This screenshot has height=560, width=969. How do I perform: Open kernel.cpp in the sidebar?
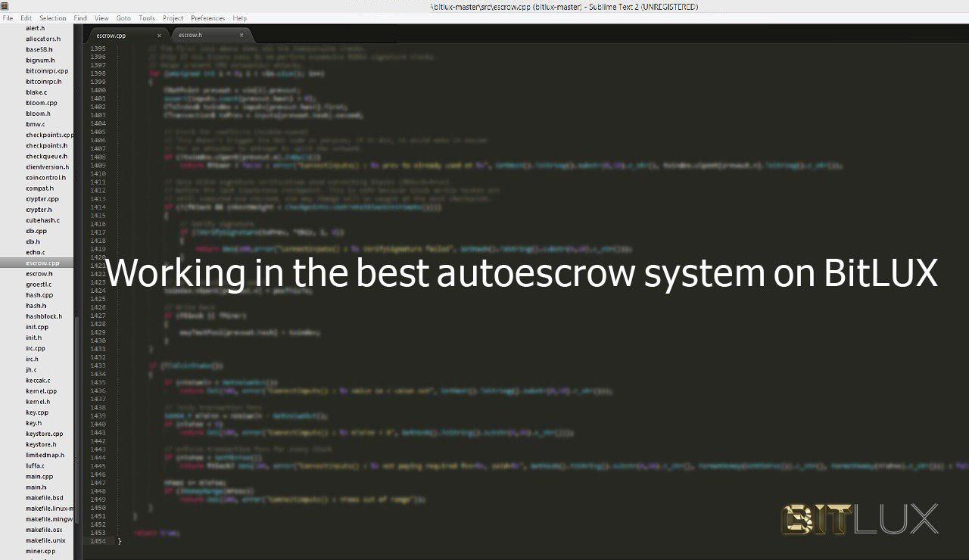pos(42,391)
